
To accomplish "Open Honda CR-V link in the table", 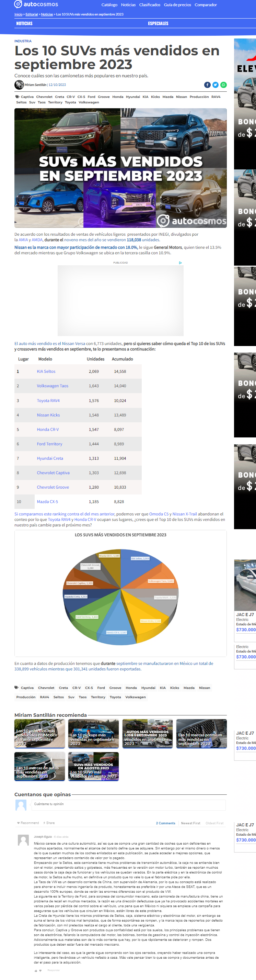I will pyautogui.click(x=48, y=430).
